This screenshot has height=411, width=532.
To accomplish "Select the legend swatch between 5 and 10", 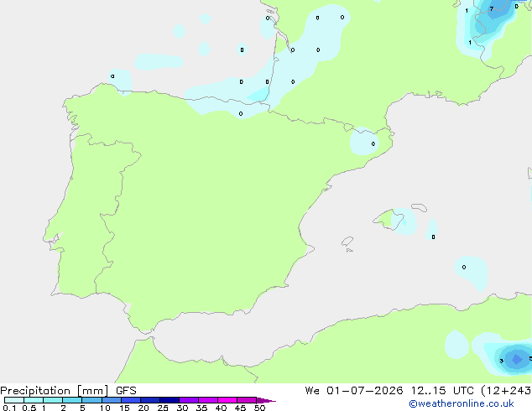I will coord(92,400).
